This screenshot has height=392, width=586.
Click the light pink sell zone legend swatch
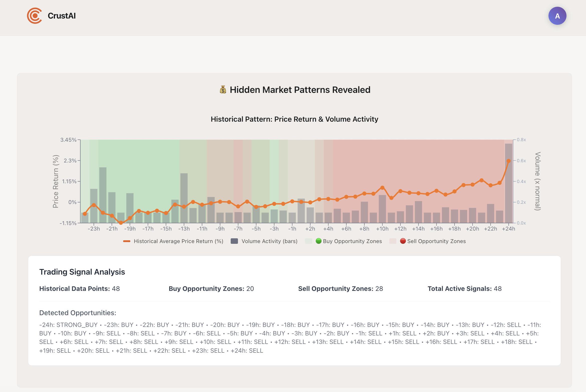point(393,241)
